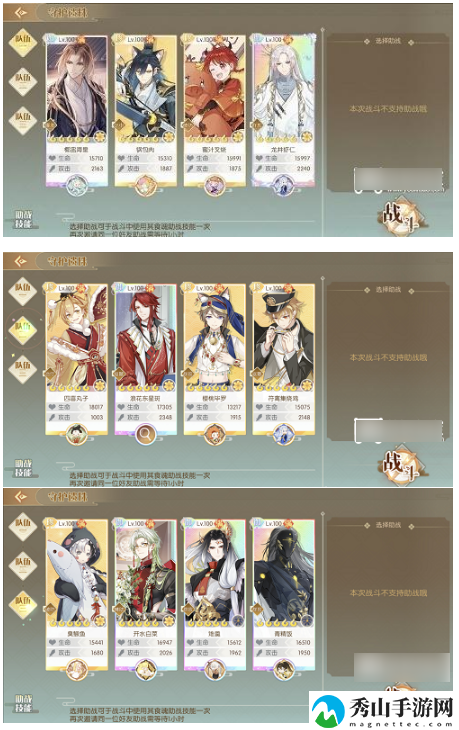The width and height of the screenshot is (459, 730).
Task: Tap 战斗 button for the 锅包肉 team lineup
Action: point(399,215)
